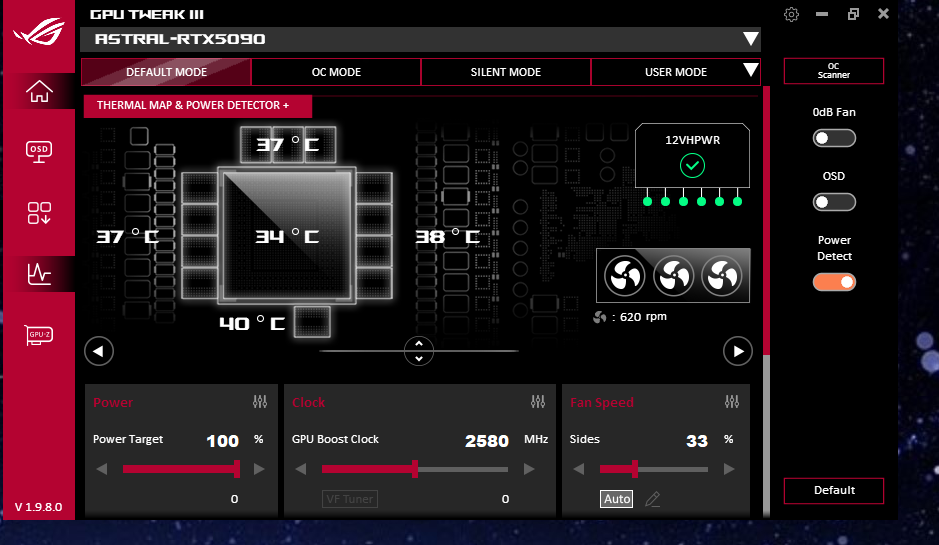Launch GPU-Z from sidebar icon
The height and width of the screenshot is (545, 939).
coord(39,334)
